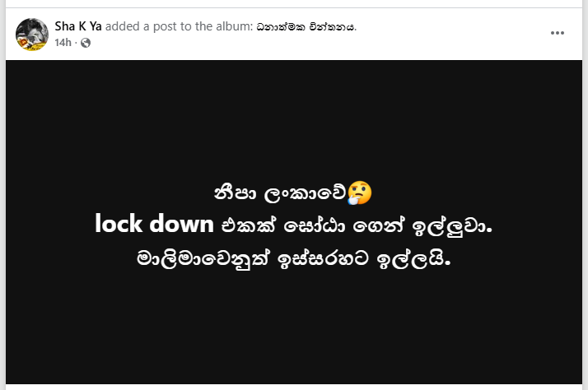Click the word ලංකාවේ beside the emoji

pyautogui.click(x=305, y=194)
